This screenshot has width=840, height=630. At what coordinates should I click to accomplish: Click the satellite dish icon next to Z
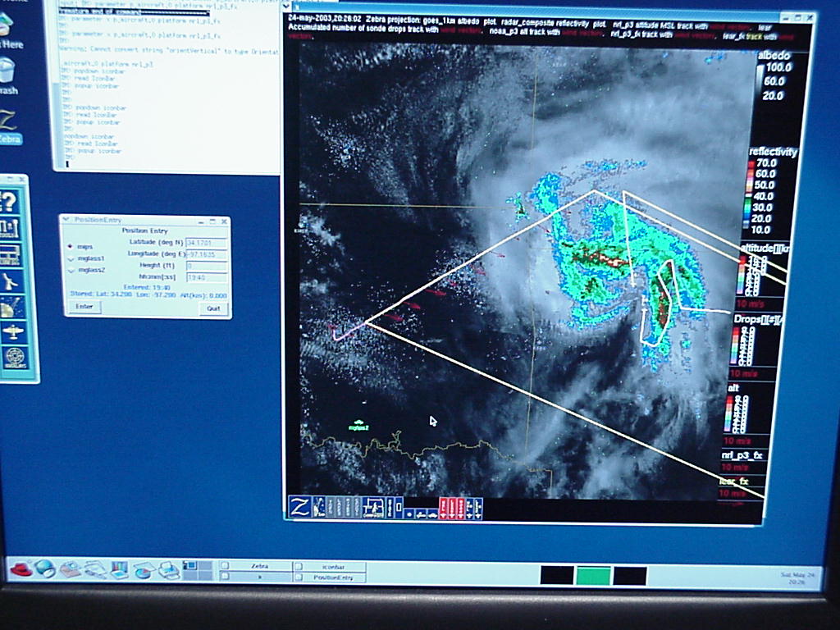coord(319,507)
